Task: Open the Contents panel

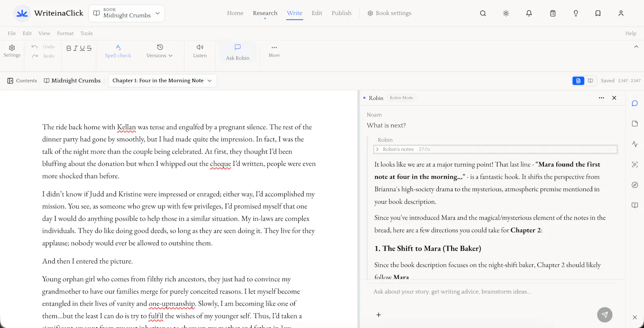Action: pyautogui.click(x=22, y=80)
